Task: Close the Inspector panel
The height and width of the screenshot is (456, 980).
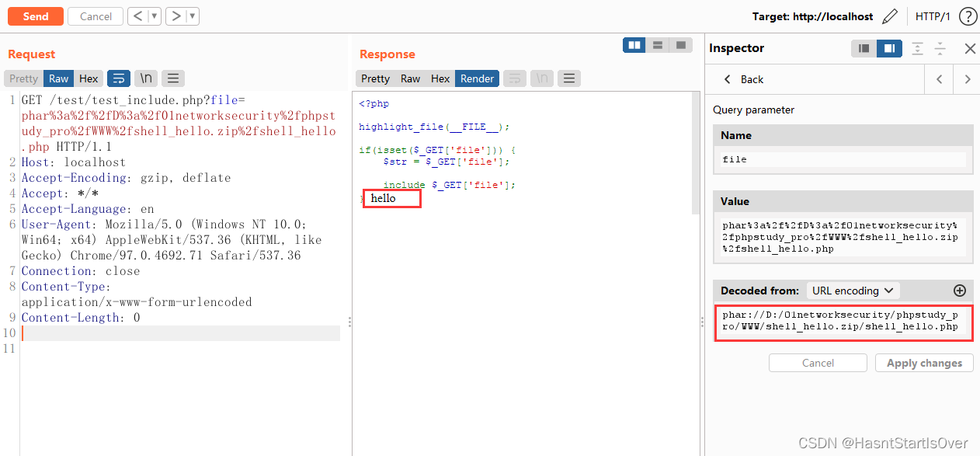Action: tap(970, 48)
